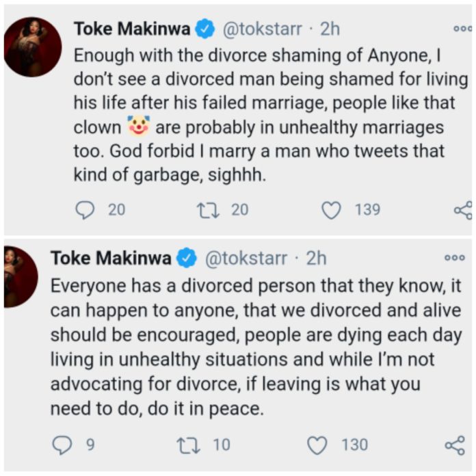Open more options on first tweet
The image size is (476, 476).
(x=463, y=29)
